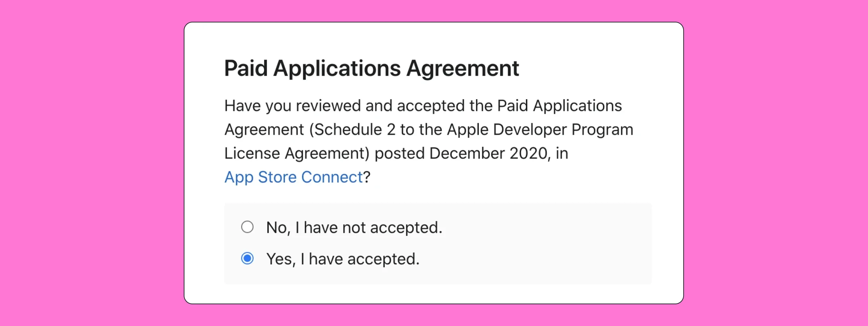
Task: Click the blue App Store Connect hyperlink text
Action: (293, 177)
